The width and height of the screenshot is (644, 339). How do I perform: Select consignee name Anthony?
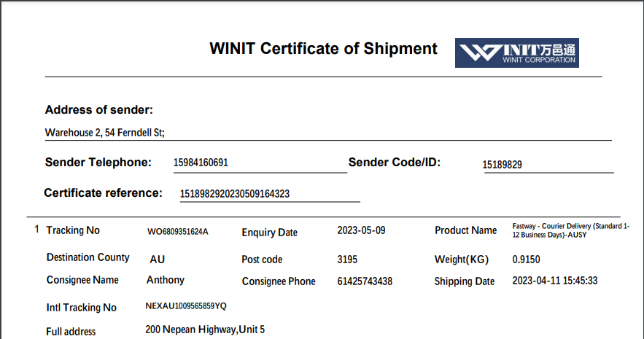[166, 280]
